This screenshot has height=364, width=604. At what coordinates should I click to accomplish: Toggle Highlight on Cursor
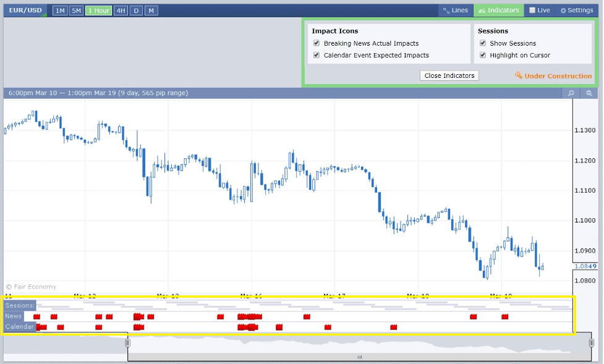pos(483,55)
